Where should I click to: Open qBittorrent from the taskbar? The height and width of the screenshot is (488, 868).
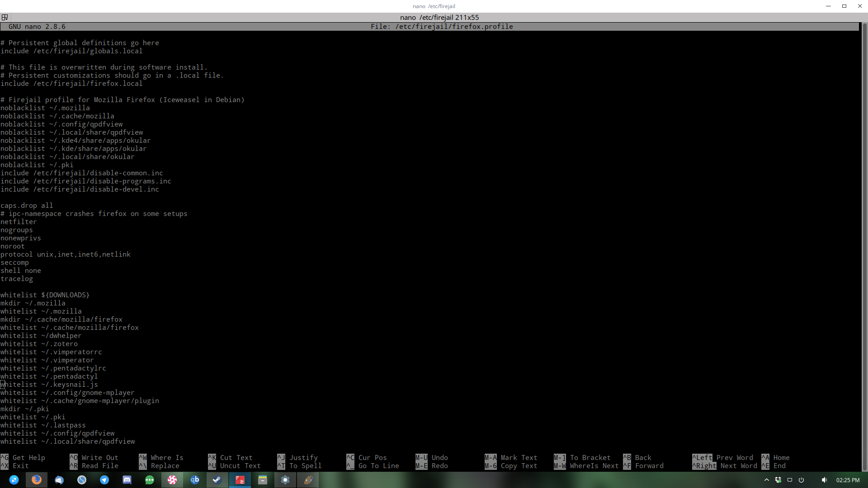click(195, 480)
